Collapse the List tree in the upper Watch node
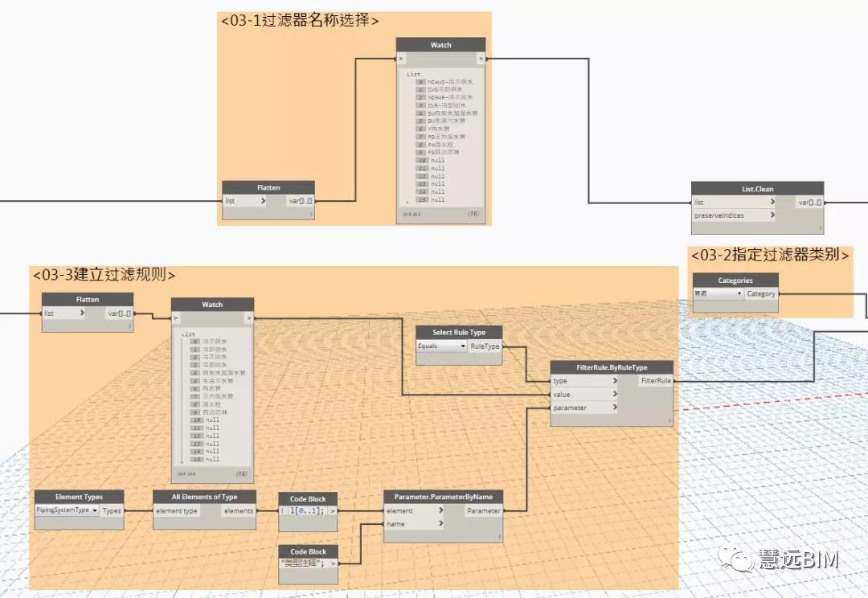Viewport: 868px width, 598px height. (x=413, y=74)
